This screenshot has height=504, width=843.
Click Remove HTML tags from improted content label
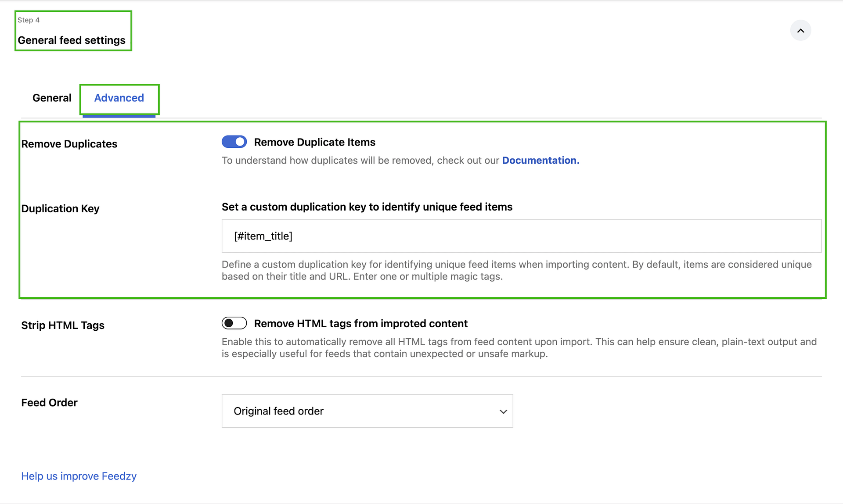360,324
